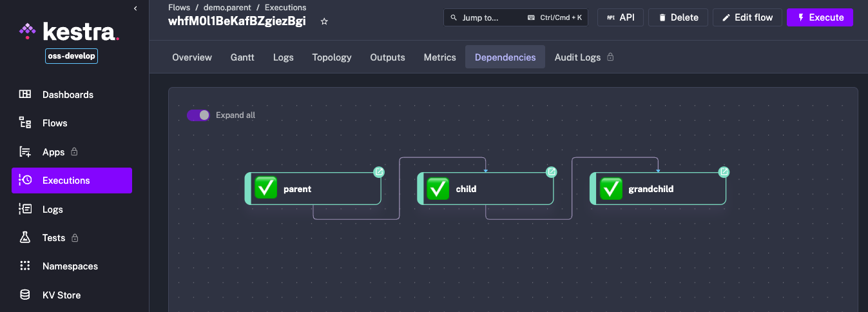Screen dimensions: 868x312
Task: Bookmark execution with the star icon
Action: pos(324,21)
